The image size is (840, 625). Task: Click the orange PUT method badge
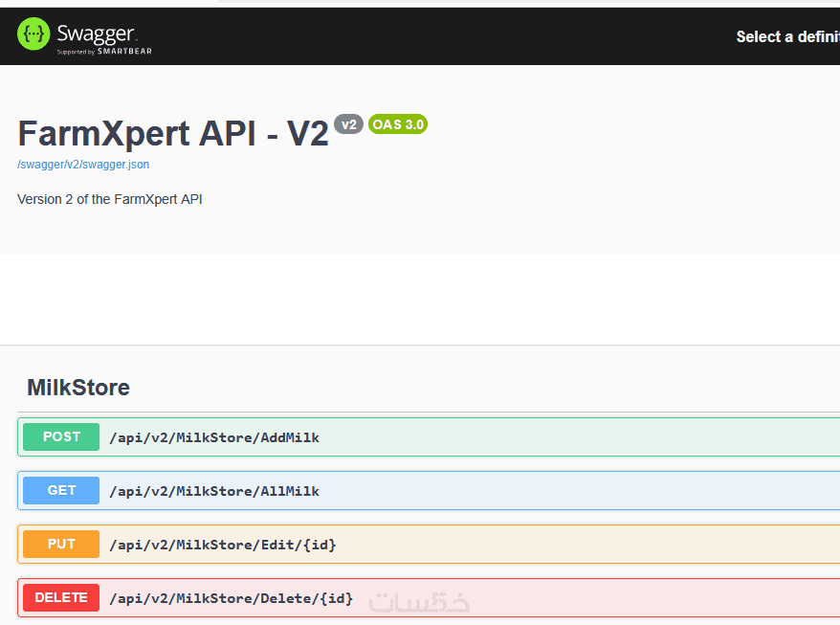[x=61, y=544]
